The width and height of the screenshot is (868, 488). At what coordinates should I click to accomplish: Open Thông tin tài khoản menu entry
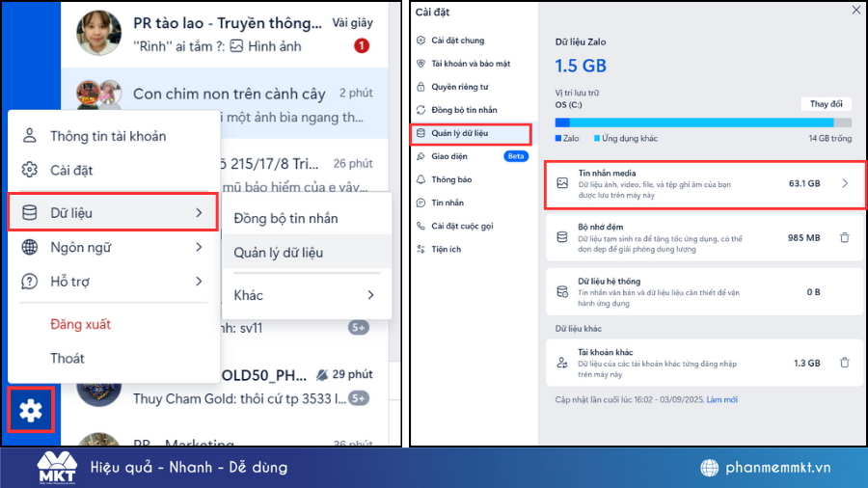point(114,136)
